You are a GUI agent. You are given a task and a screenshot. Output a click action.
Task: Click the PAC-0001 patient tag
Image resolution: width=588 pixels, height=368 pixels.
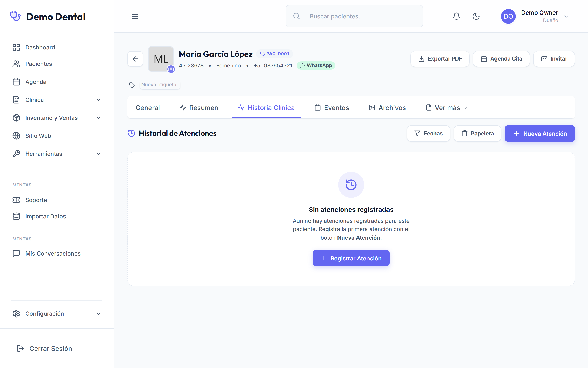point(275,54)
